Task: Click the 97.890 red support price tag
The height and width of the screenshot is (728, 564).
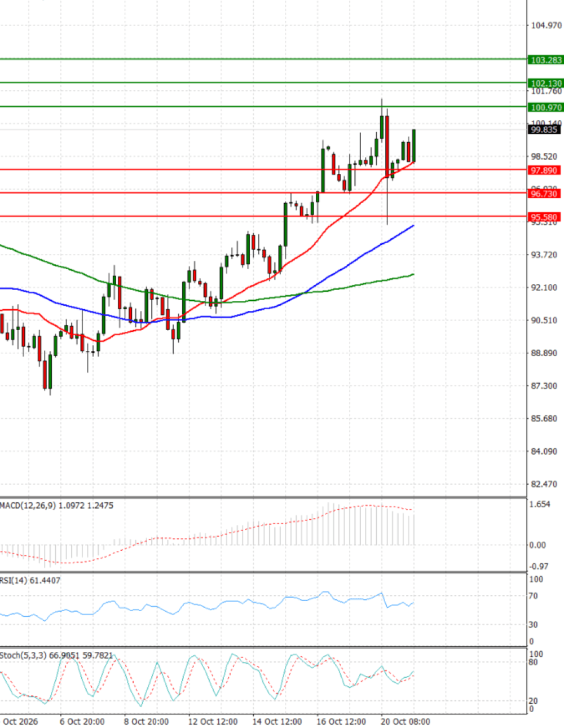Action: [x=544, y=170]
